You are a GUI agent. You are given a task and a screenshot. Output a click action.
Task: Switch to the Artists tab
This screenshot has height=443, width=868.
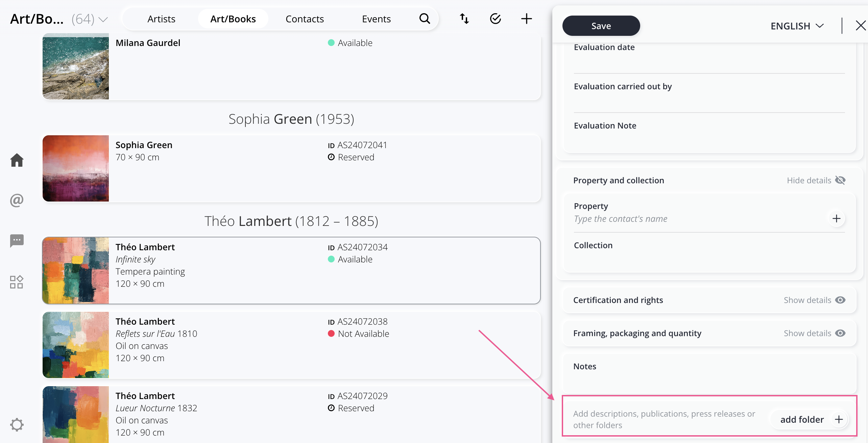pyautogui.click(x=161, y=19)
